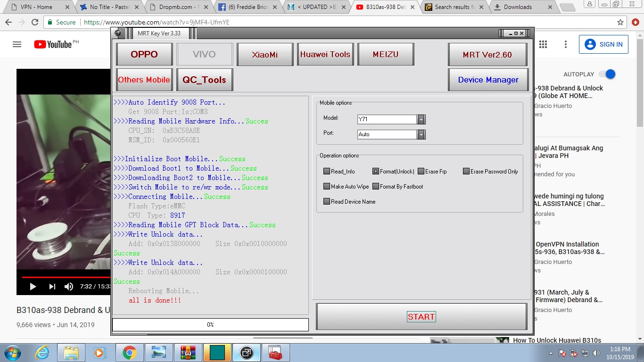
Task: Click the teal square taskbar app
Action: pos(217,353)
